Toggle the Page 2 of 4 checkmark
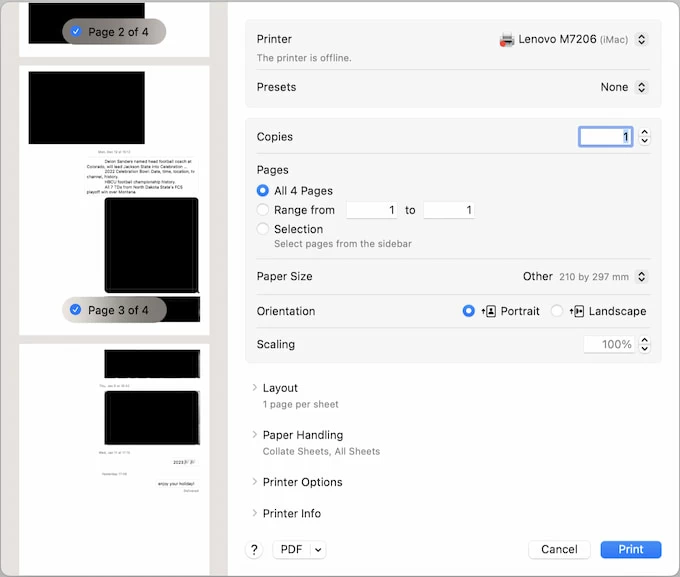The height and width of the screenshot is (577, 680). pyautogui.click(x=76, y=32)
